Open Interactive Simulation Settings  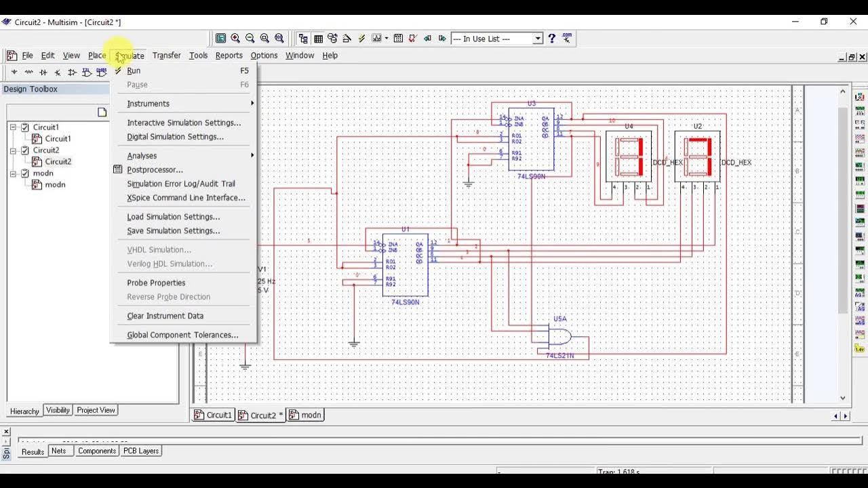click(x=184, y=123)
